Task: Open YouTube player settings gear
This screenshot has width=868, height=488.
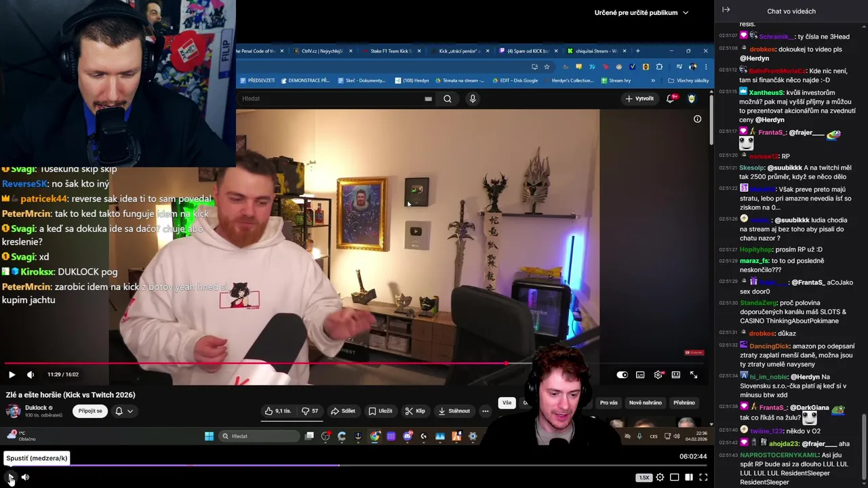Action: (658, 375)
